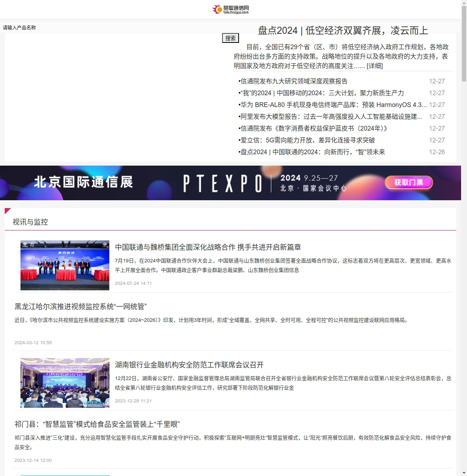Open thumbnail of 中国联通与魏桥集团 signing ceremony

(x=65, y=265)
